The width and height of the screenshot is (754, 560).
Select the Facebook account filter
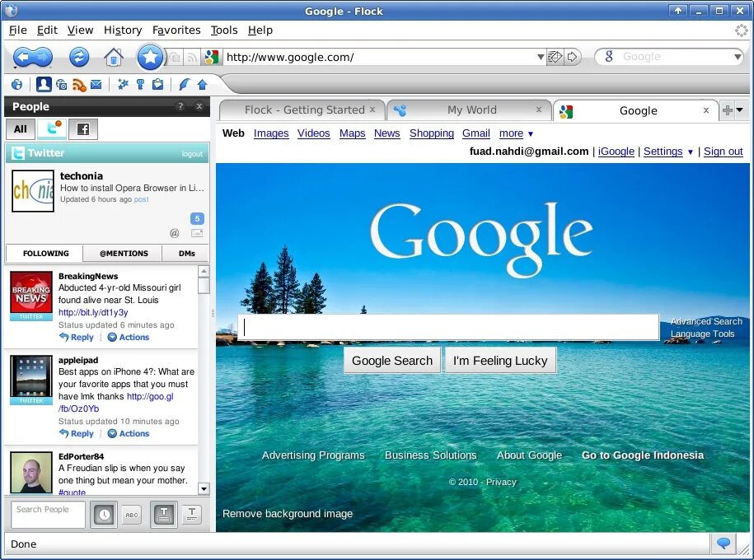pyautogui.click(x=83, y=128)
